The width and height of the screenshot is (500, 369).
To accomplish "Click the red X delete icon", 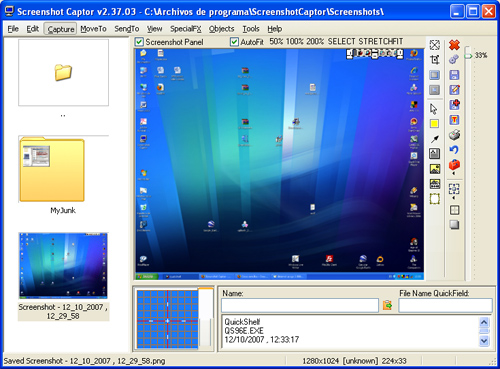I will tap(454, 45).
